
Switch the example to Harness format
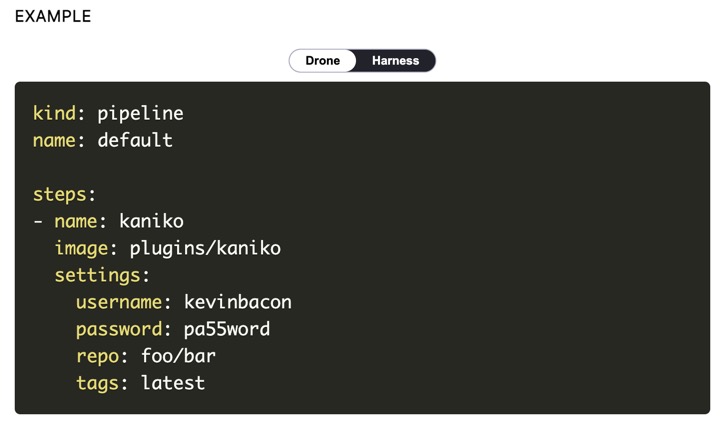[x=395, y=61]
